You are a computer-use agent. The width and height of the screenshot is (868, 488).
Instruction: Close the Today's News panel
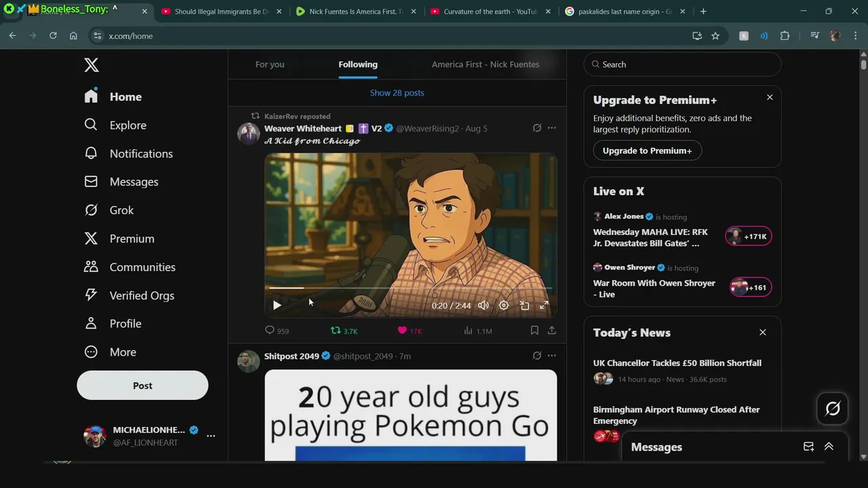pos(763,333)
